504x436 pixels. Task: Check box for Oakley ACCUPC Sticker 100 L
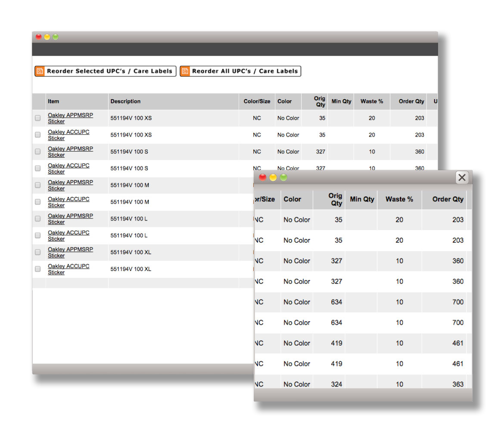coord(38,235)
